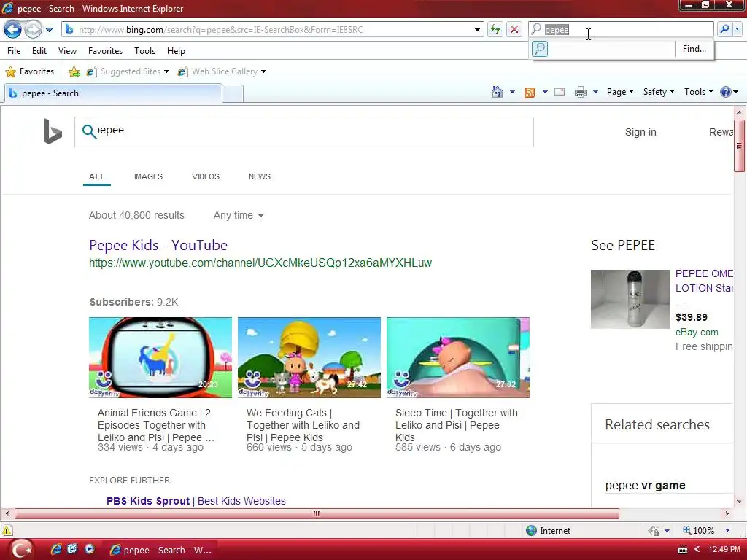Open the Edit menu

(39, 51)
